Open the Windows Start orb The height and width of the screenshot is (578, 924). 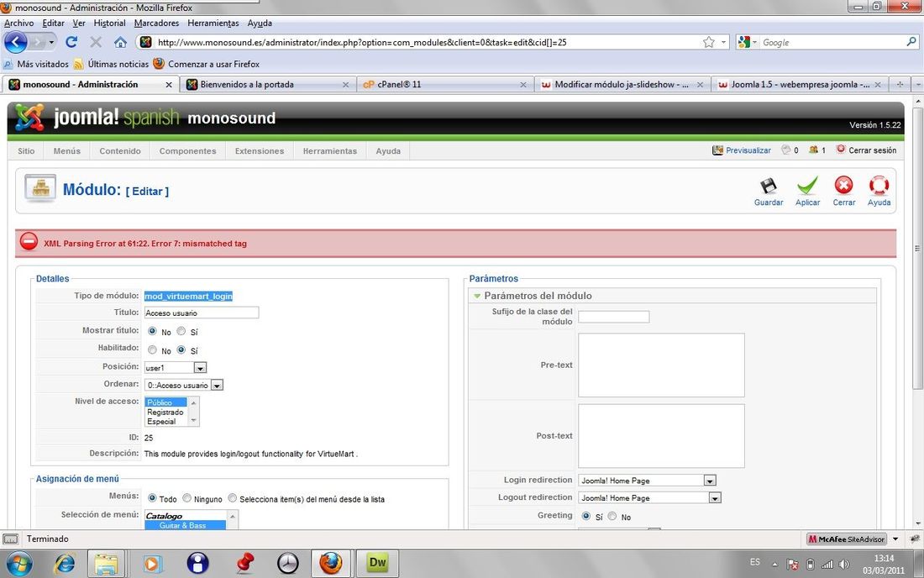coord(18,564)
